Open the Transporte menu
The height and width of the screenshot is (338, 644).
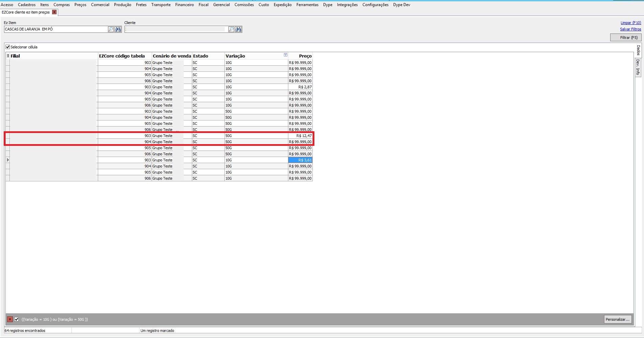(x=161, y=5)
